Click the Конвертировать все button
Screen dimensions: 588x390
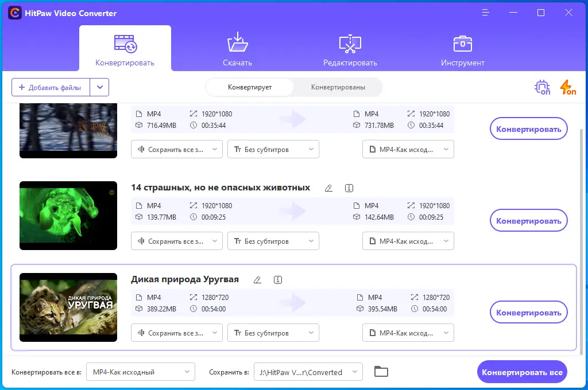click(x=522, y=372)
